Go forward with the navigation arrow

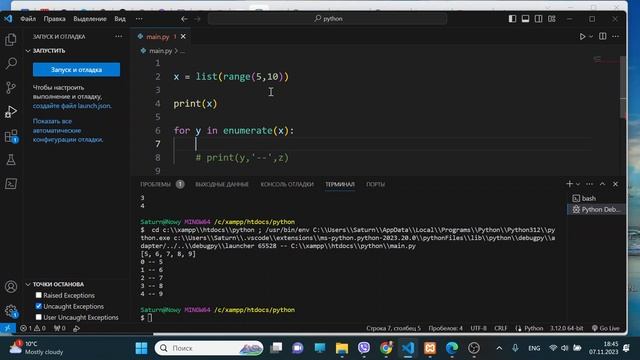198,19
